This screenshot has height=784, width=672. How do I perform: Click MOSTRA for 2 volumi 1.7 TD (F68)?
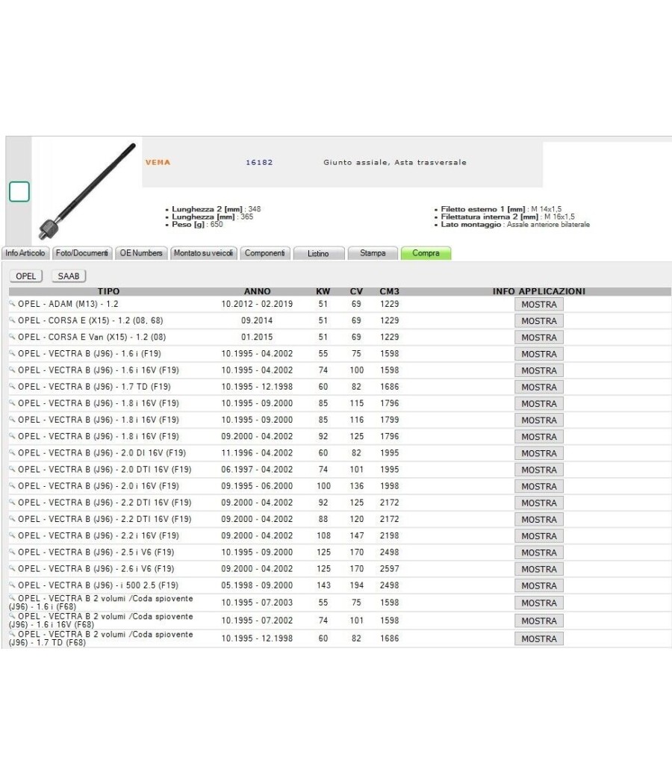[x=539, y=638]
